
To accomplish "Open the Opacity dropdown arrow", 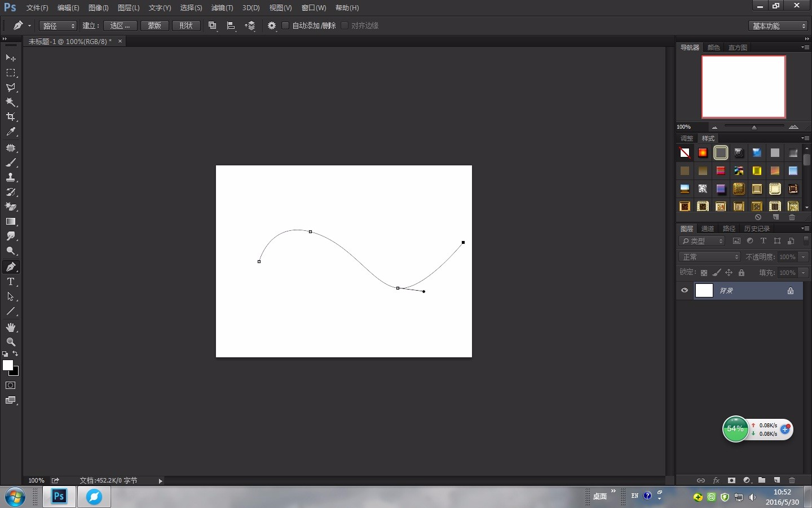I will (804, 257).
